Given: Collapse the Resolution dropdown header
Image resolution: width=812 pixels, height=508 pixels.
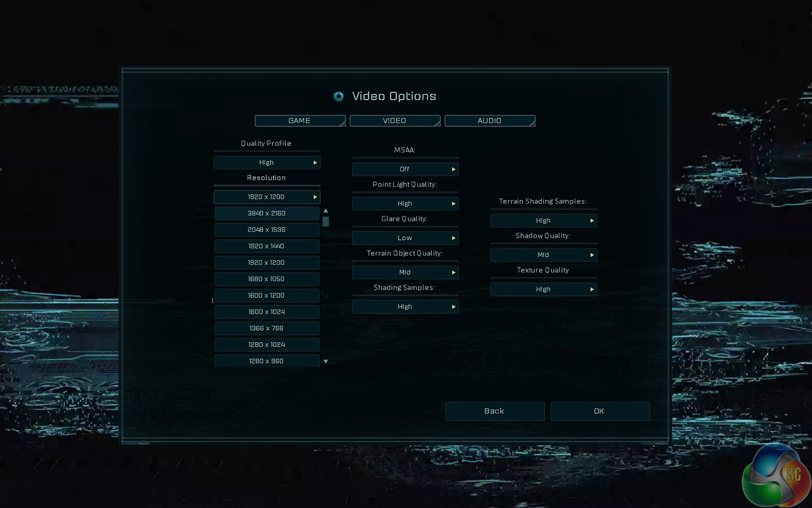Looking at the screenshot, I should [267, 197].
